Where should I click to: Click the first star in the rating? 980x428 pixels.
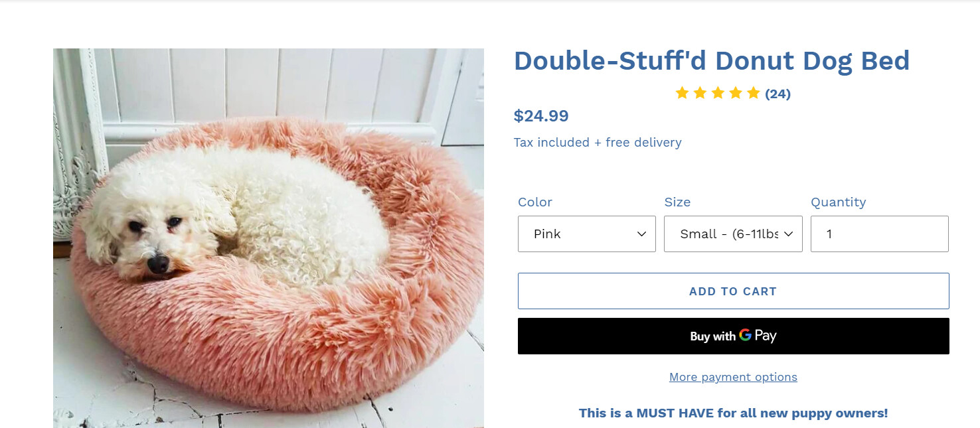coord(682,93)
